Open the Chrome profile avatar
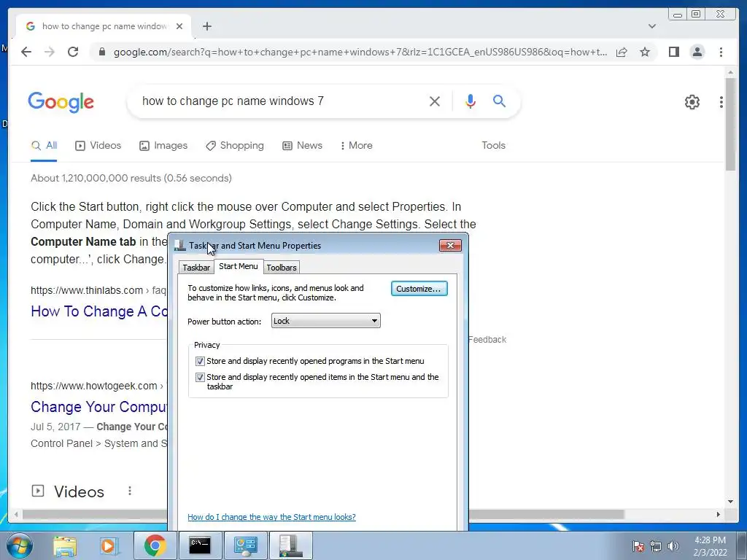The width and height of the screenshot is (747, 560). 697,52
